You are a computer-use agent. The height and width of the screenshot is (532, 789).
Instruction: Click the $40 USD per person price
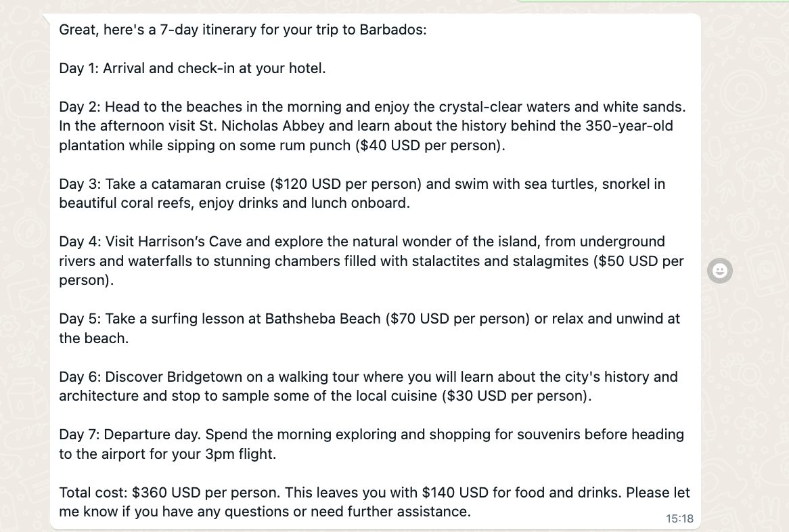coord(428,146)
